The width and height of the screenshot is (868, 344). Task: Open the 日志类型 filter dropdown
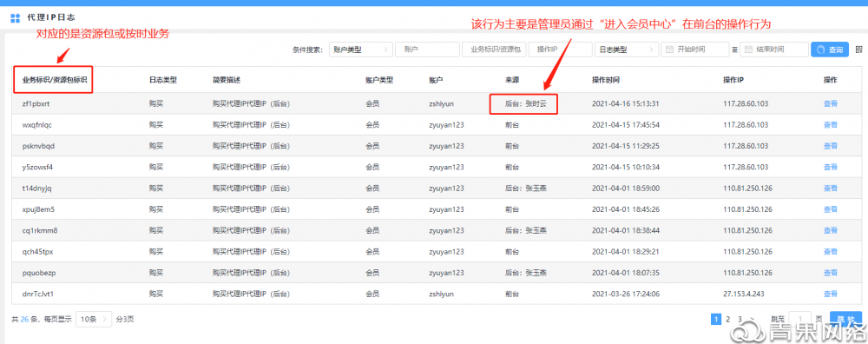pos(627,50)
